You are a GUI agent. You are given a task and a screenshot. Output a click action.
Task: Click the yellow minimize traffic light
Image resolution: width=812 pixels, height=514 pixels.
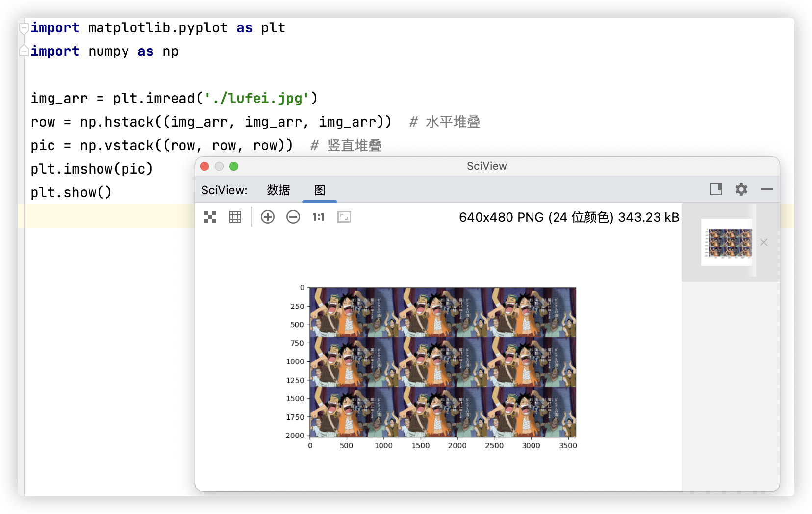219,166
